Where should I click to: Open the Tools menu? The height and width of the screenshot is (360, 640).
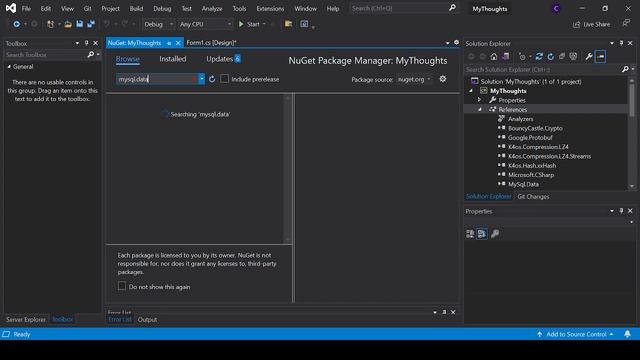[x=239, y=9]
